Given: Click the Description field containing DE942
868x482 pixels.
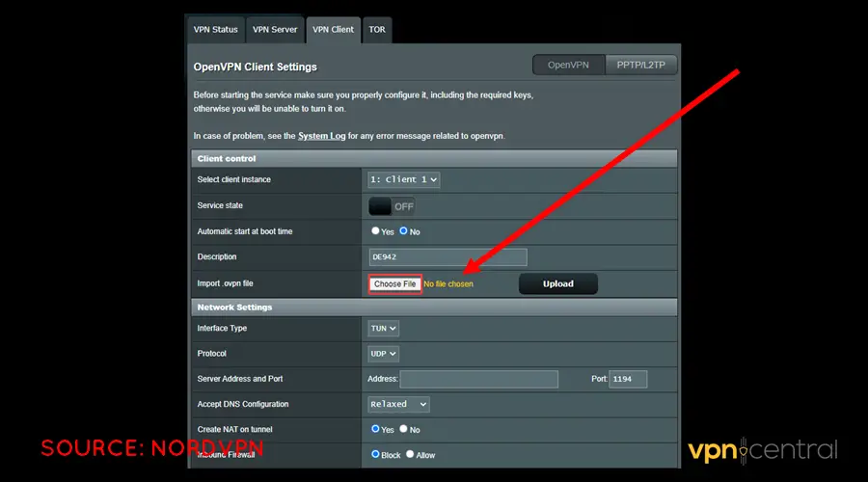Looking at the screenshot, I should coord(448,256).
